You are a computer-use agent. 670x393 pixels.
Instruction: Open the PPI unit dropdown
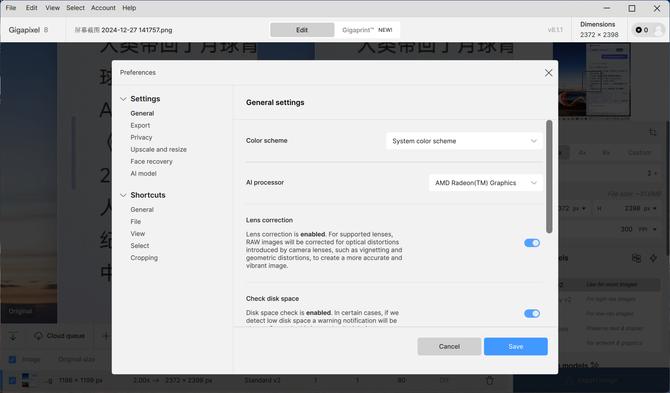648,229
